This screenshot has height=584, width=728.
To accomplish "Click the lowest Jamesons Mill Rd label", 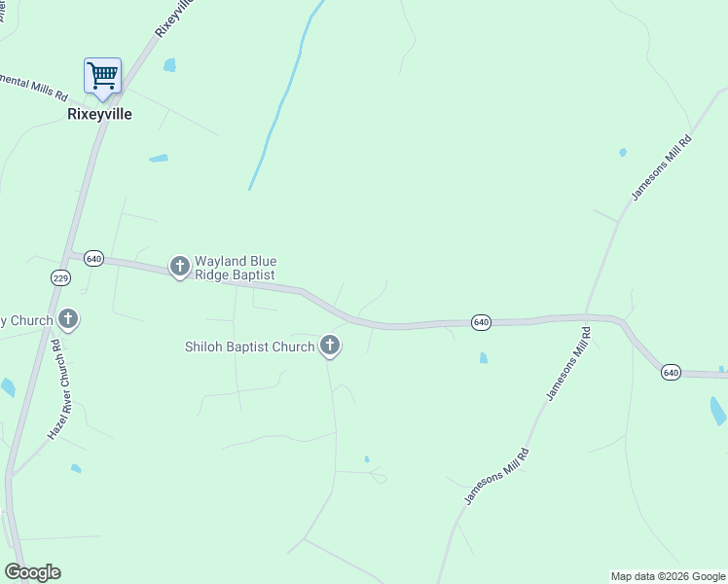I will (x=496, y=476).
